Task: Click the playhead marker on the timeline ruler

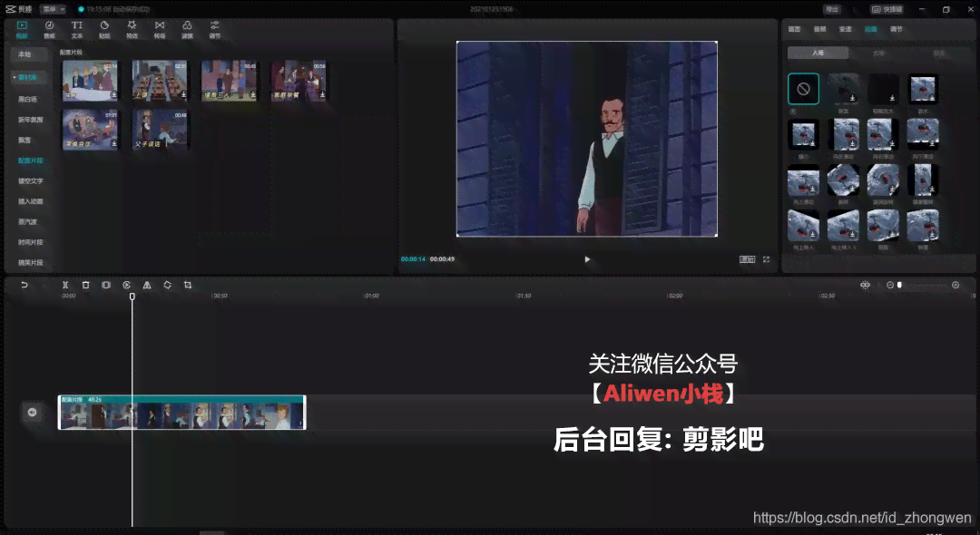Action: [132, 297]
